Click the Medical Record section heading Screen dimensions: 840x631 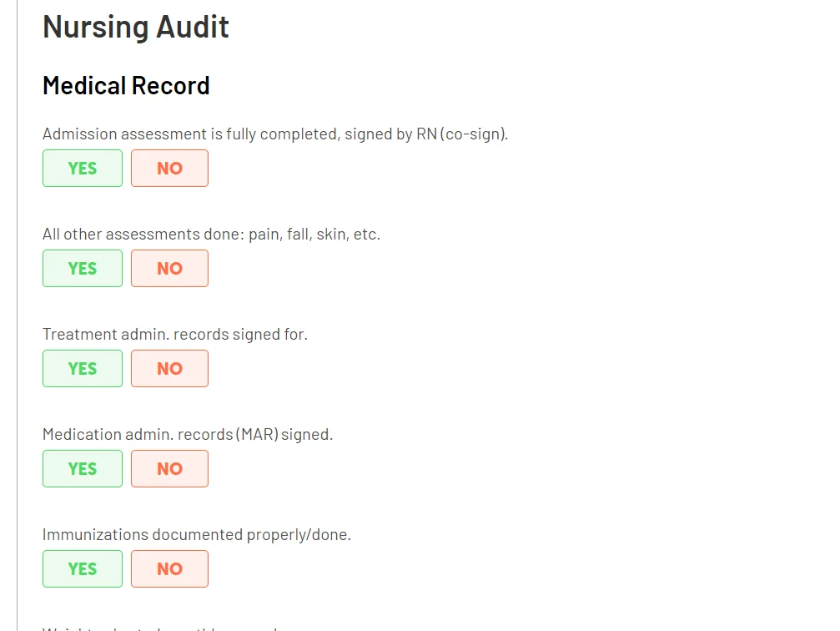click(126, 85)
